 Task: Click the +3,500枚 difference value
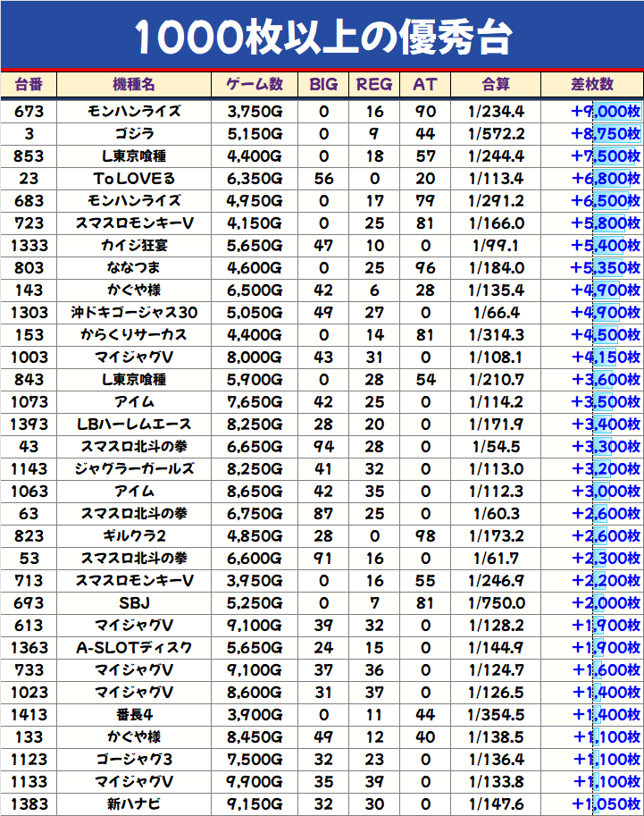tap(606, 402)
